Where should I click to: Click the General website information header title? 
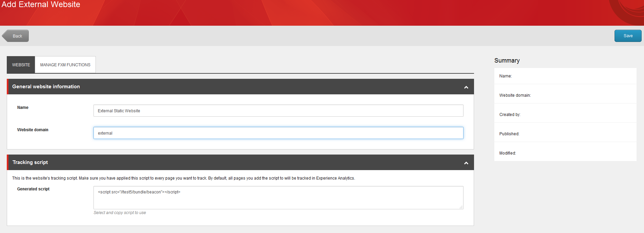click(46, 87)
